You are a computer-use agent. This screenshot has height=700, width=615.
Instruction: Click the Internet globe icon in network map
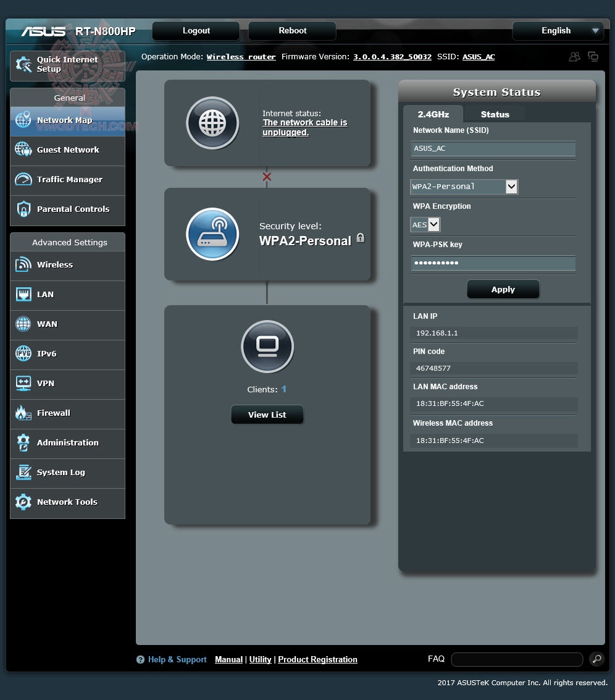click(x=212, y=123)
